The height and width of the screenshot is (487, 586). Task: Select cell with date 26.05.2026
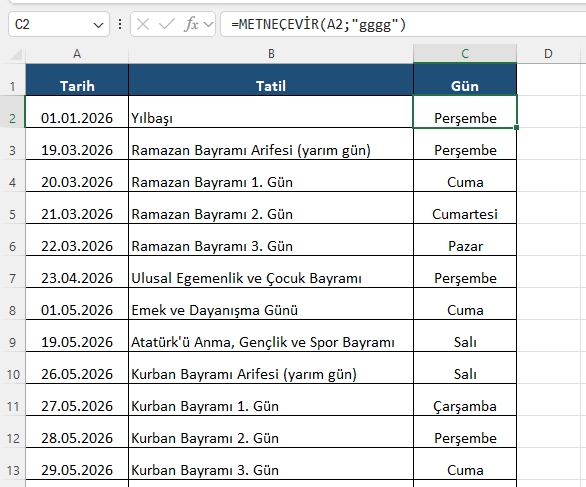[77, 368]
